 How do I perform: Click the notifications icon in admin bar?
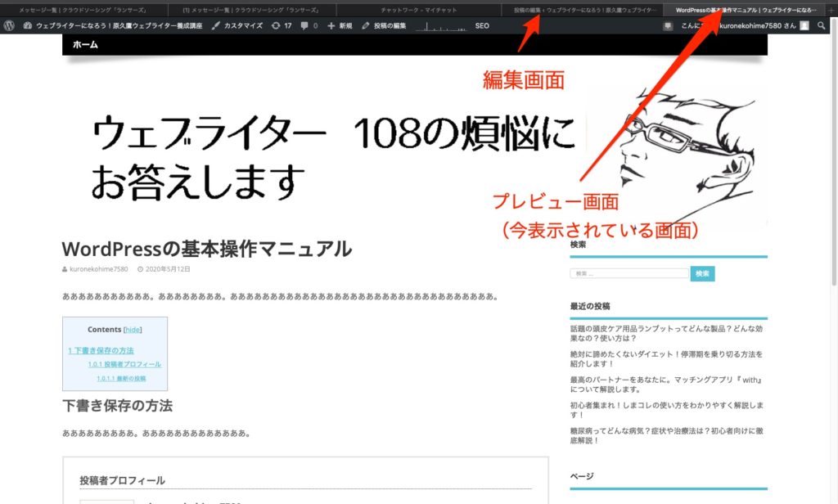tap(668, 25)
